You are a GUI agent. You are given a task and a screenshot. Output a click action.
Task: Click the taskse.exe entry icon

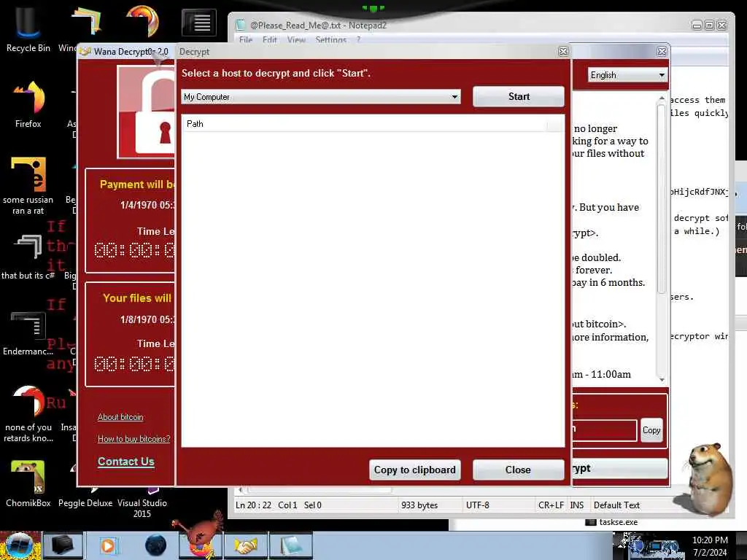591,522
